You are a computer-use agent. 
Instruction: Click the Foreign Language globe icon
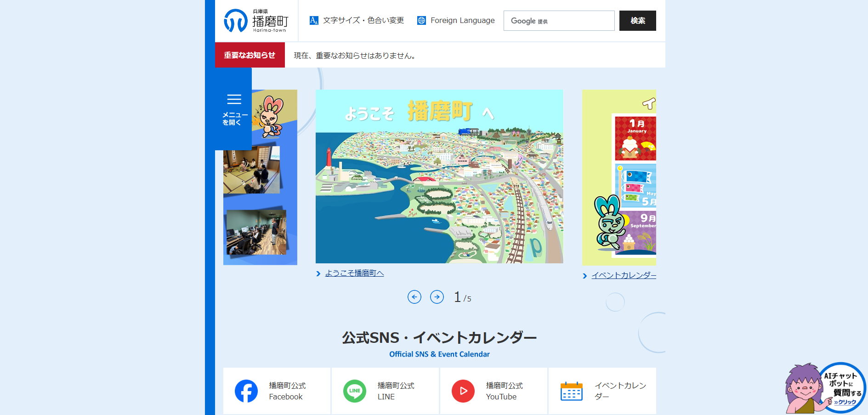(x=421, y=20)
